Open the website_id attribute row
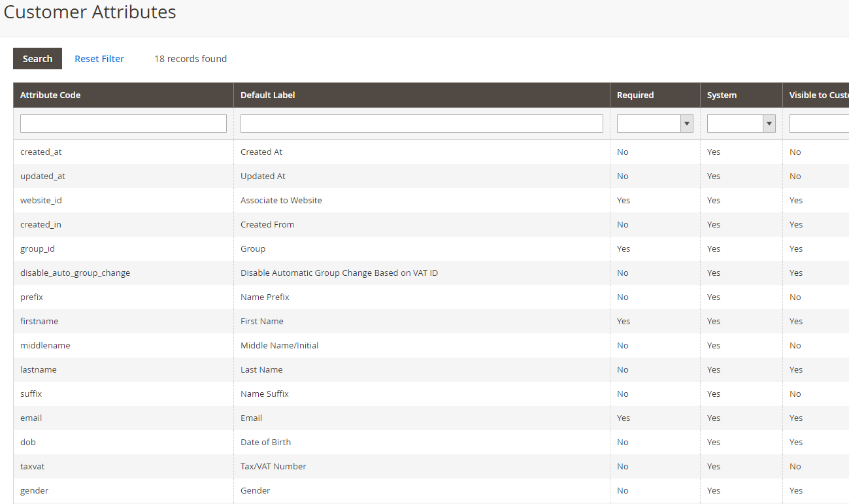This screenshot has width=849, height=504. pos(41,200)
